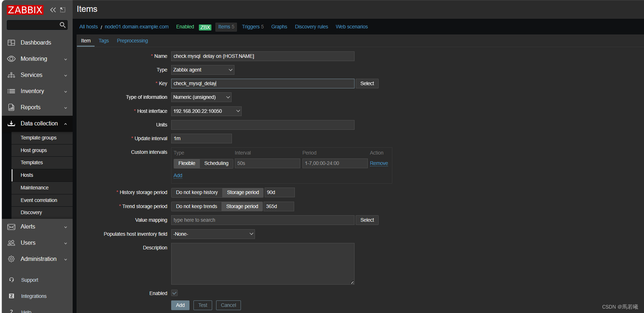The width and height of the screenshot is (644, 313).
Task: Click the Description text area
Action: click(x=262, y=264)
